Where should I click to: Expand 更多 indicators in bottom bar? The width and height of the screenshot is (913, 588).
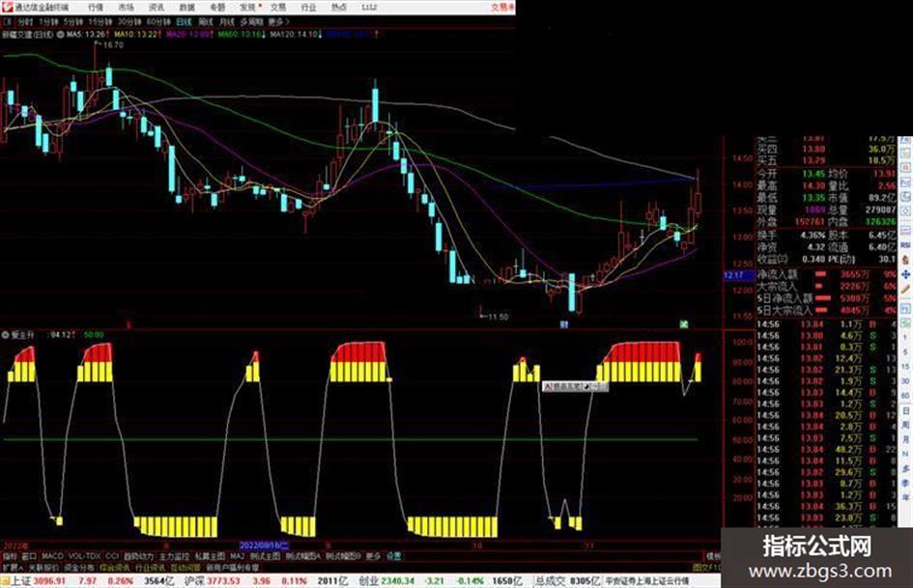pos(373,556)
